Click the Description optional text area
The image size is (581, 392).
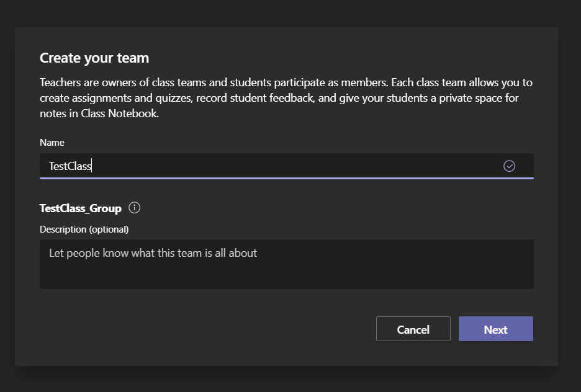pyautogui.click(x=286, y=264)
